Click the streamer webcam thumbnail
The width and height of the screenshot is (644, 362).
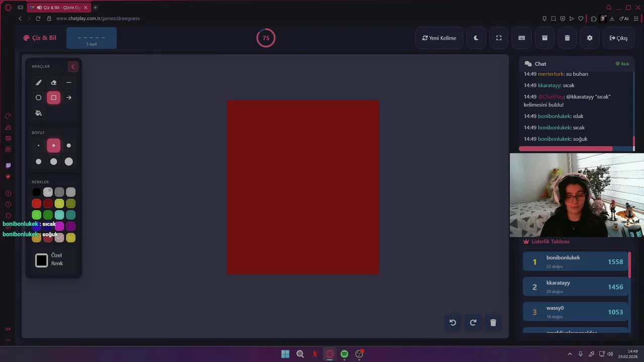[577, 195]
